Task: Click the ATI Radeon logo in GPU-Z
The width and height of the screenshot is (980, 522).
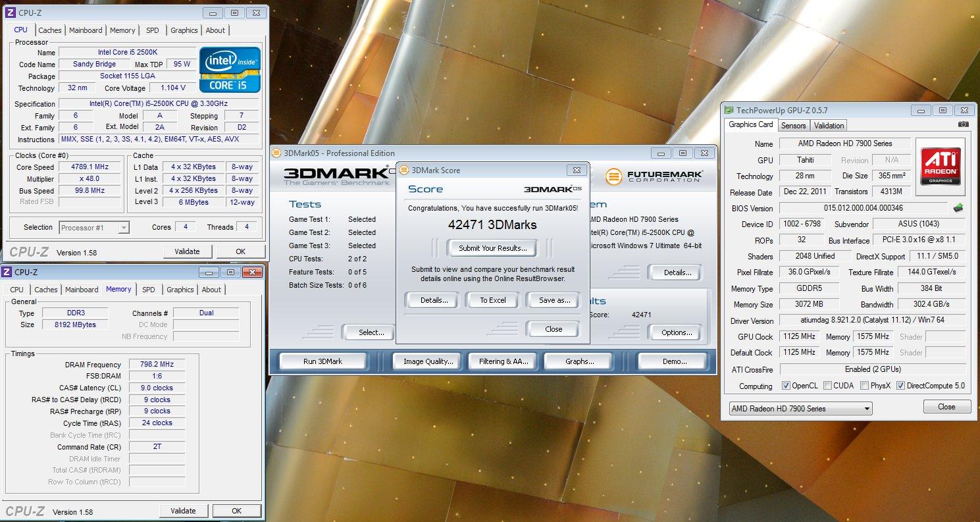Action: pyautogui.click(x=941, y=166)
